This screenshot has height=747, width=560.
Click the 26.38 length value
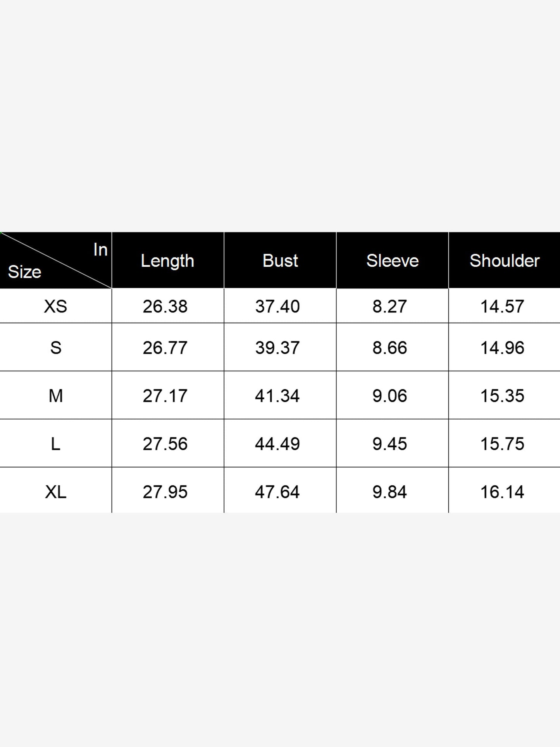coord(165,306)
